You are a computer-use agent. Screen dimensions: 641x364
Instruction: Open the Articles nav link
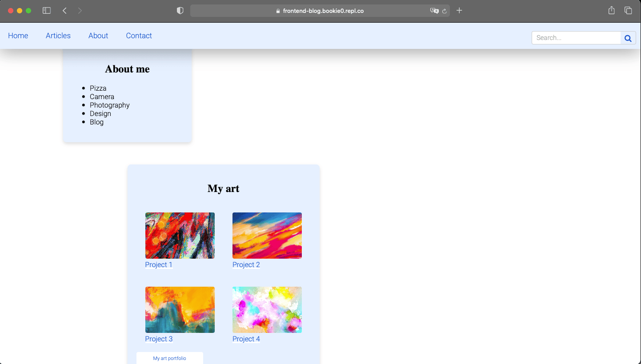[58, 36]
